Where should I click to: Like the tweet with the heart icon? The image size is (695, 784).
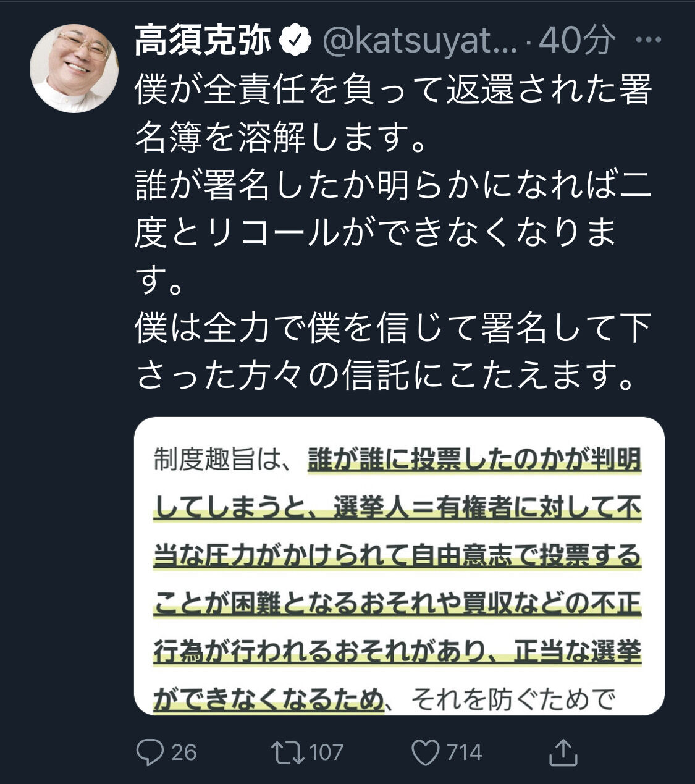pos(425,752)
